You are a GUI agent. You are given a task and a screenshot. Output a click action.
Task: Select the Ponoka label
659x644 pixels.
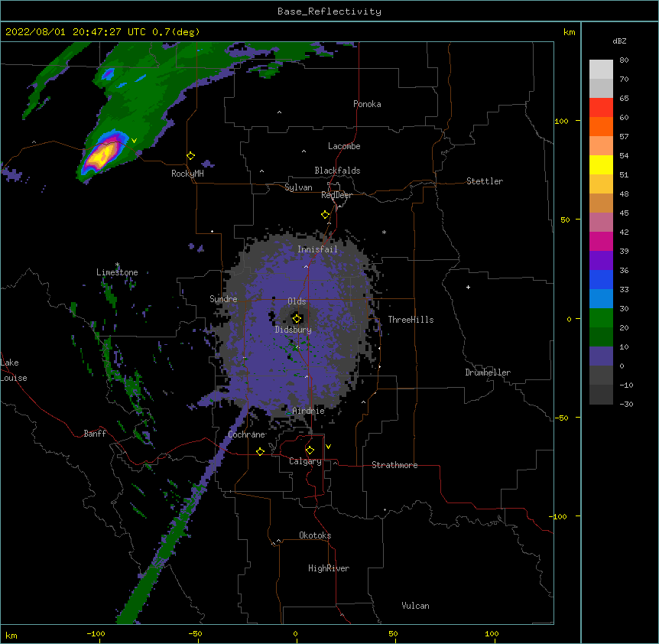(367, 104)
